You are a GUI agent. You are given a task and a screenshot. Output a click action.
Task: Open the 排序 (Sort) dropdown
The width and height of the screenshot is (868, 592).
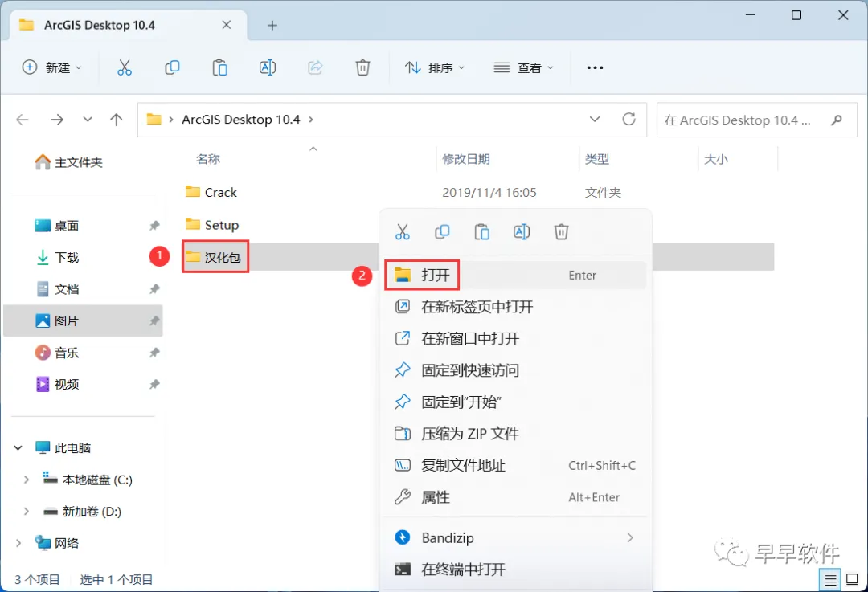tap(435, 67)
